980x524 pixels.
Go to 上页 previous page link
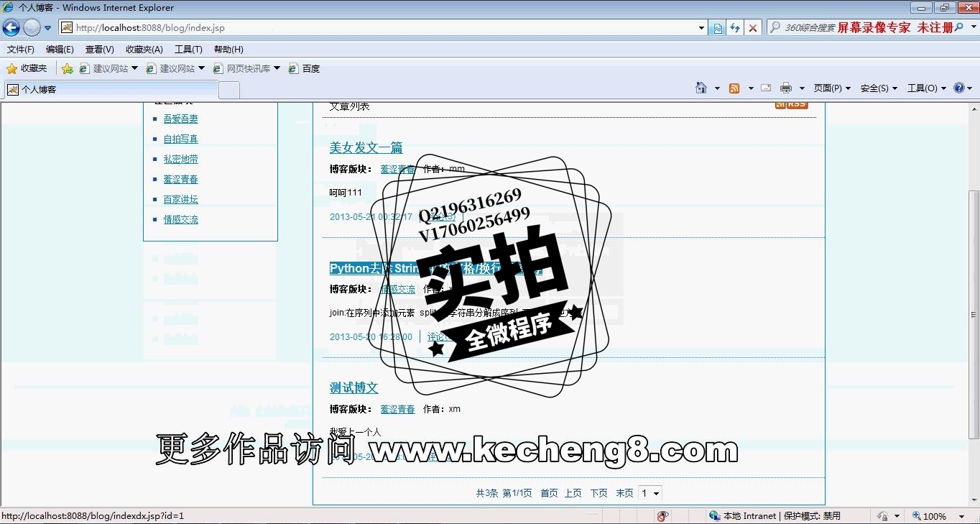point(573,493)
